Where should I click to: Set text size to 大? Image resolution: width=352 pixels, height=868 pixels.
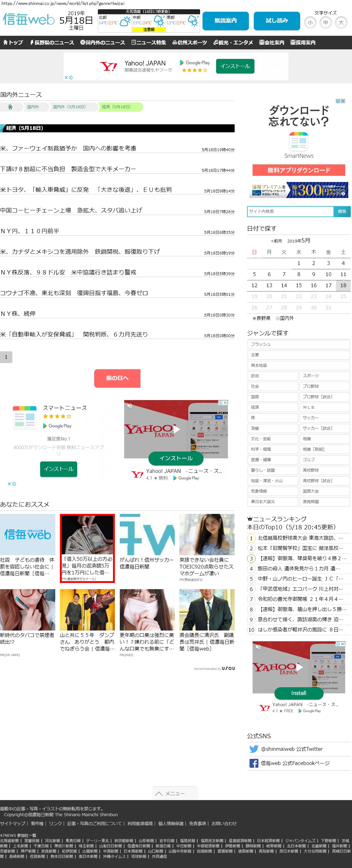click(341, 23)
